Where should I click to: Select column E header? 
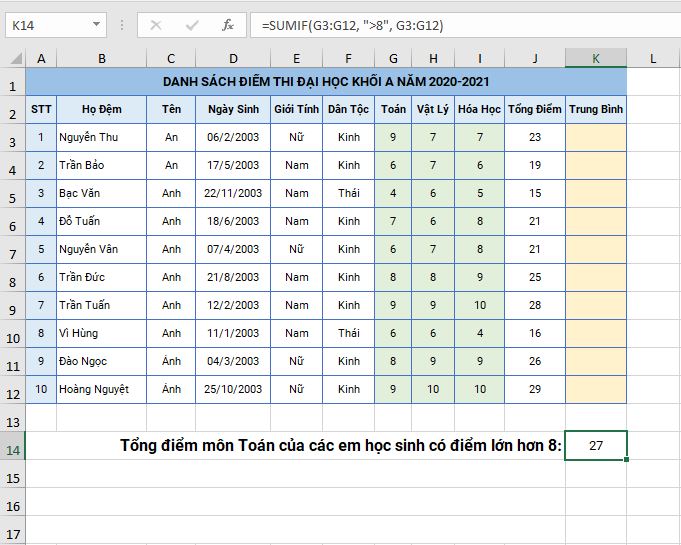(x=296, y=58)
